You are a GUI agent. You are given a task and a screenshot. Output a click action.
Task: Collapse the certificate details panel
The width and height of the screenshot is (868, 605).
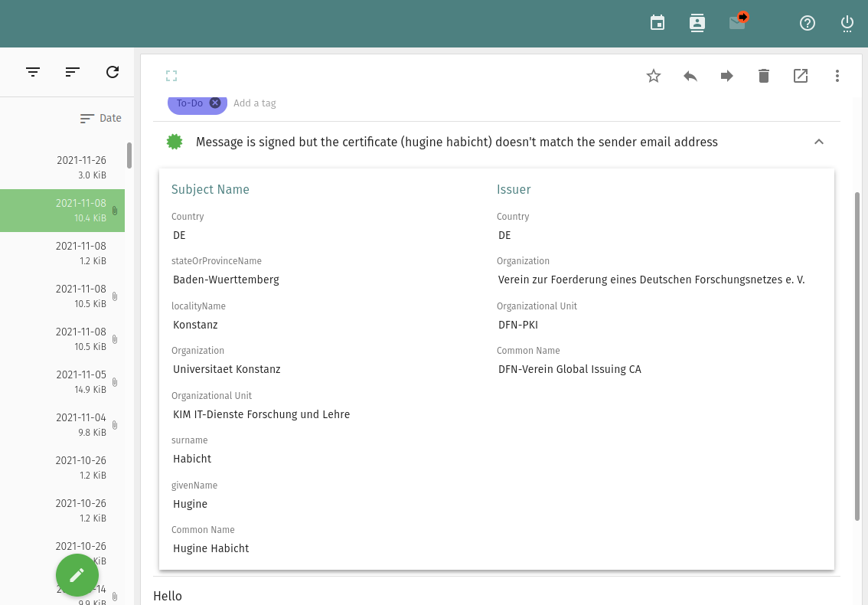(x=819, y=142)
